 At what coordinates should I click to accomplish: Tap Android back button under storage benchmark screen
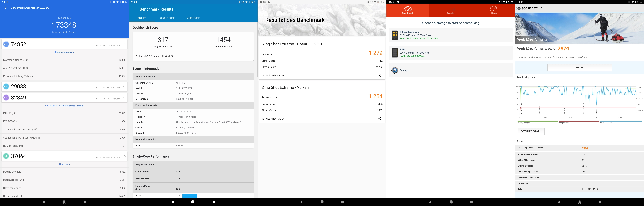tap(430, 202)
